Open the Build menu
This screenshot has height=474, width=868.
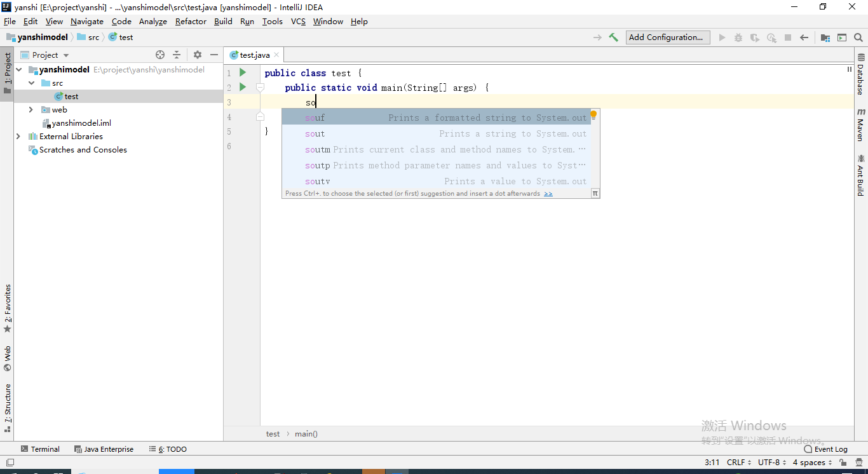[x=223, y=21]
